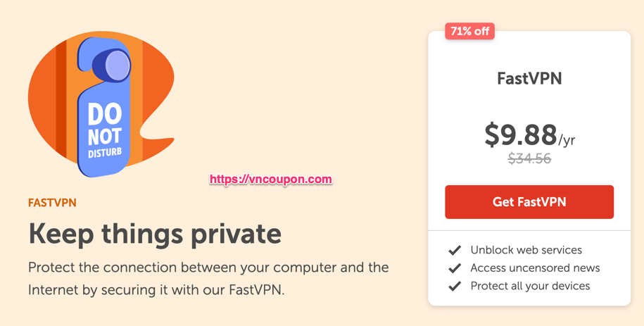Click the Protect the connection description paragraph
Viewport: 644px width, 326px height.
point(208,279)
